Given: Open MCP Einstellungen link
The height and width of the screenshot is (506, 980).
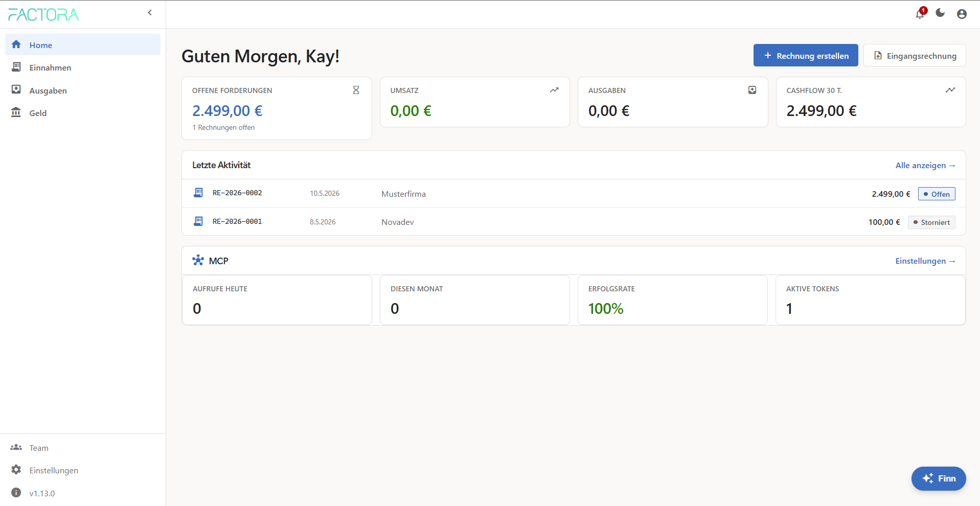Looking at the screenshot, I should click(925, 261).
